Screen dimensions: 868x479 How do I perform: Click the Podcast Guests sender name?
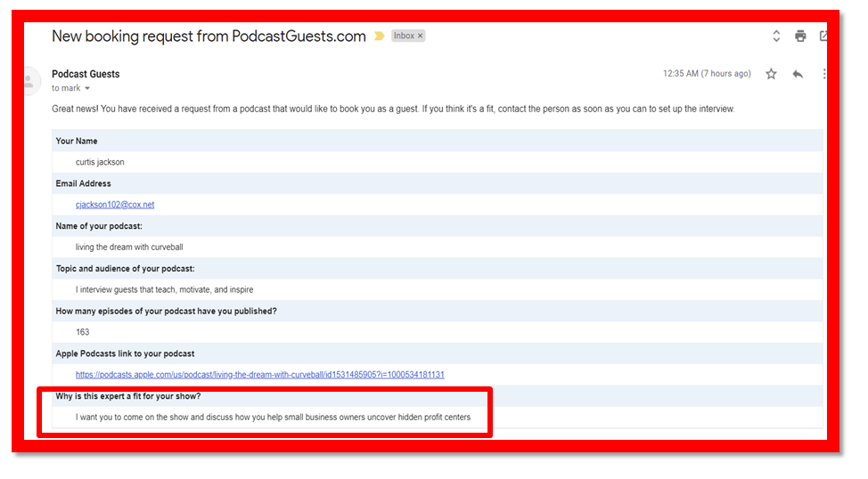click(x=86, y=74)
